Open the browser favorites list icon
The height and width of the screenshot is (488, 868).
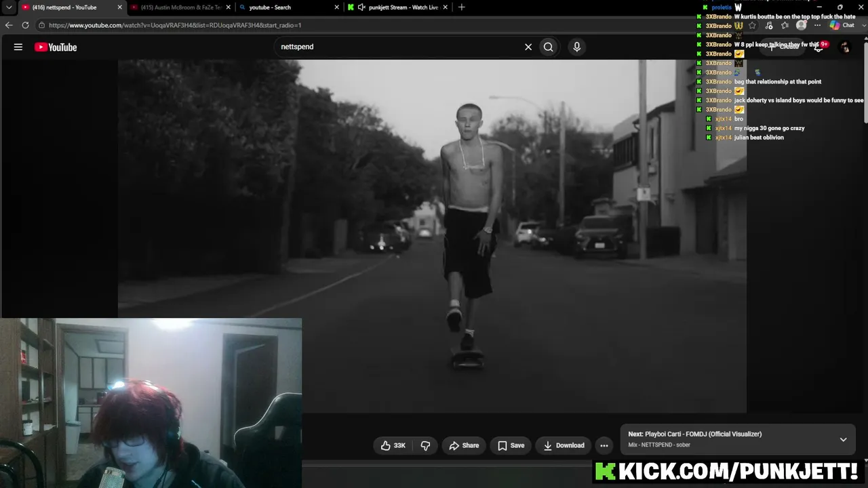point(785,25)
